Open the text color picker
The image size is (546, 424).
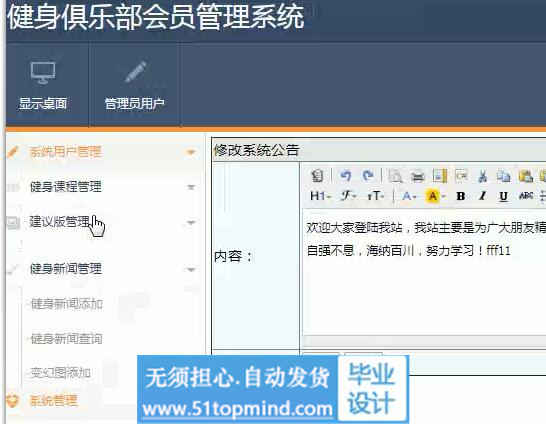409,196
